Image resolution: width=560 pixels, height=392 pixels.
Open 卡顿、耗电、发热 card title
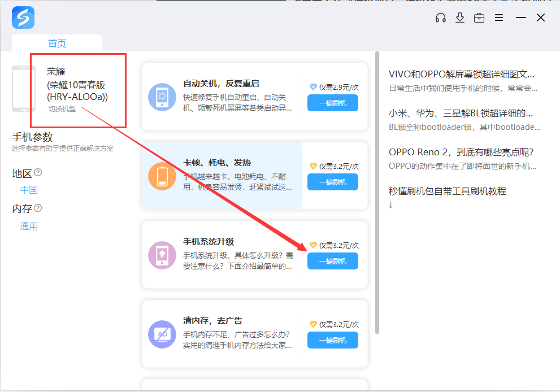pos(217,163)
